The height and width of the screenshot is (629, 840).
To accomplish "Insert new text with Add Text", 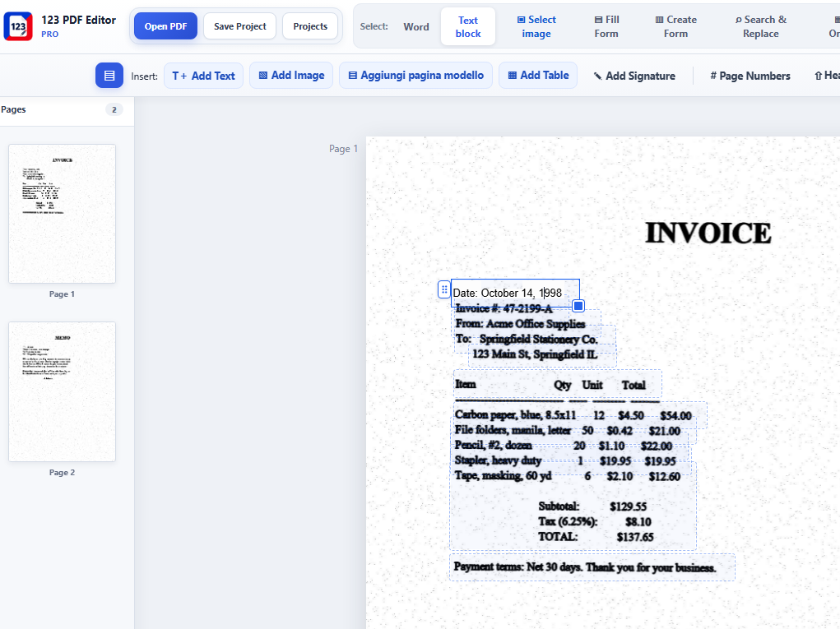I will click(x=203, y=76).
